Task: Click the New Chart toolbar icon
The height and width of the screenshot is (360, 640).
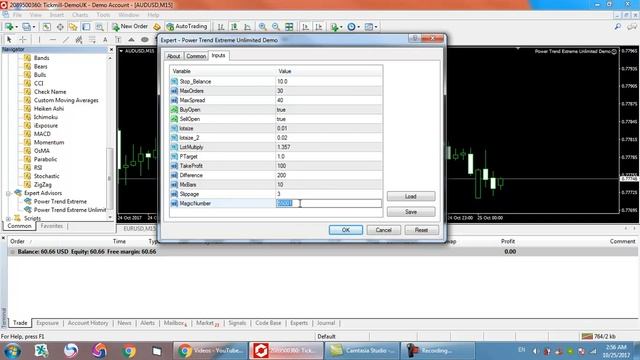Action: [9, 27]
